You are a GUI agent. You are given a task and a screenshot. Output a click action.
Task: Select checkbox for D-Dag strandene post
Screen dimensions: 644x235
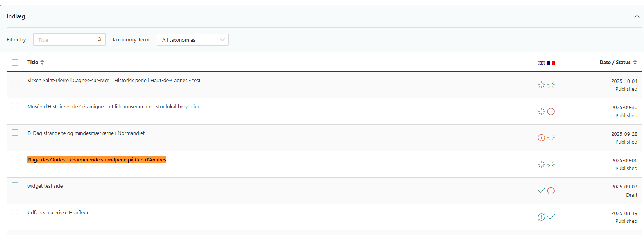pos(15,133)
